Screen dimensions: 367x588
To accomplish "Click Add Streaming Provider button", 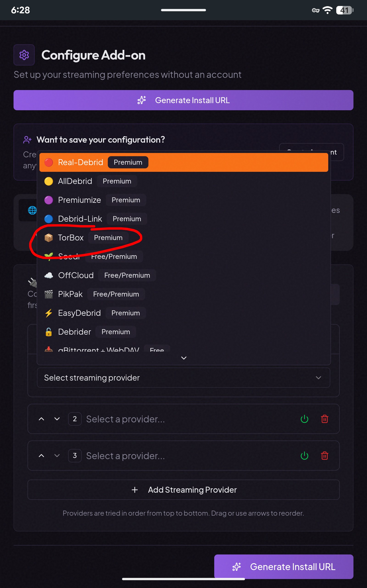I will (x=183, y=490).
